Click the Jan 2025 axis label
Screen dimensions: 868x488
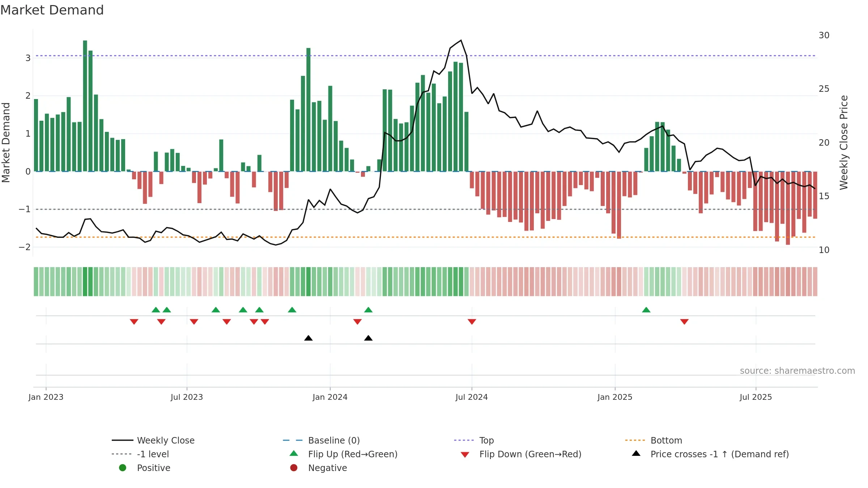pyautogui.click(x=615, y=397)
